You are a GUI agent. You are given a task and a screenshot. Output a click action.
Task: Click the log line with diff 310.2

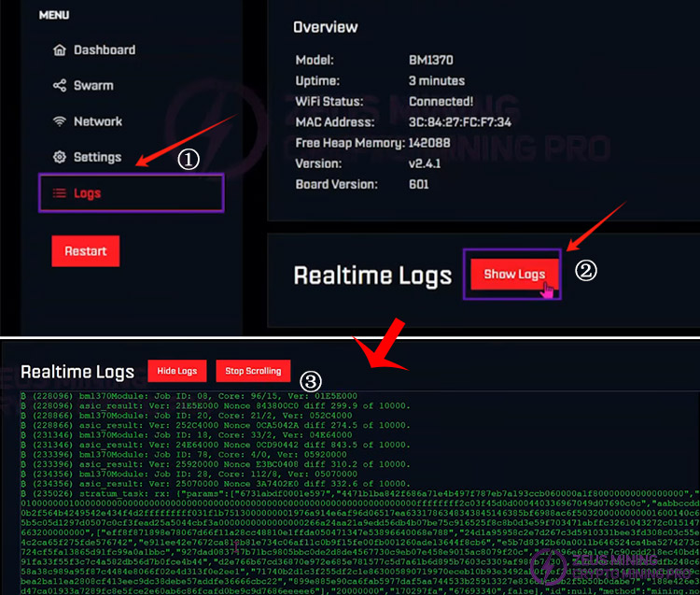216,464
